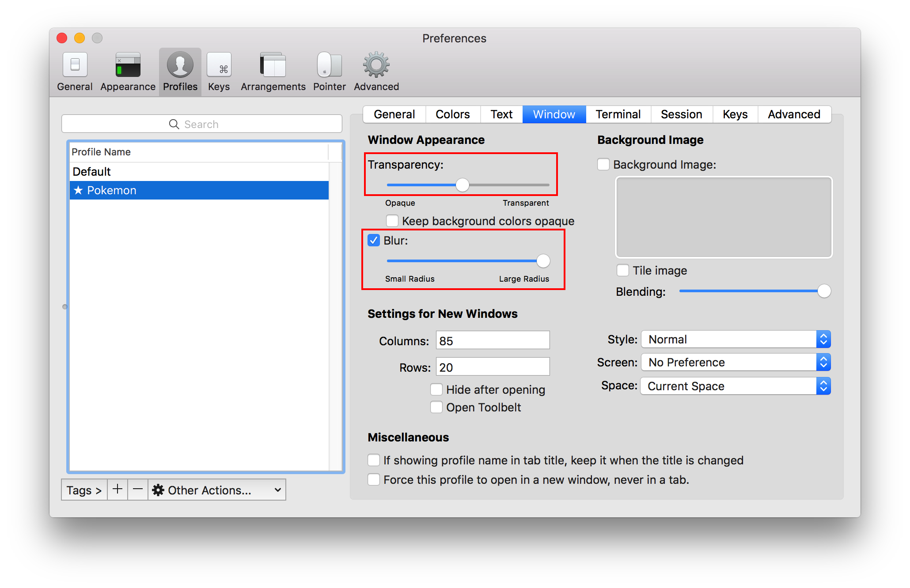
Task: Expand the Screen No Preference dropdown
Action: point(736,362)
